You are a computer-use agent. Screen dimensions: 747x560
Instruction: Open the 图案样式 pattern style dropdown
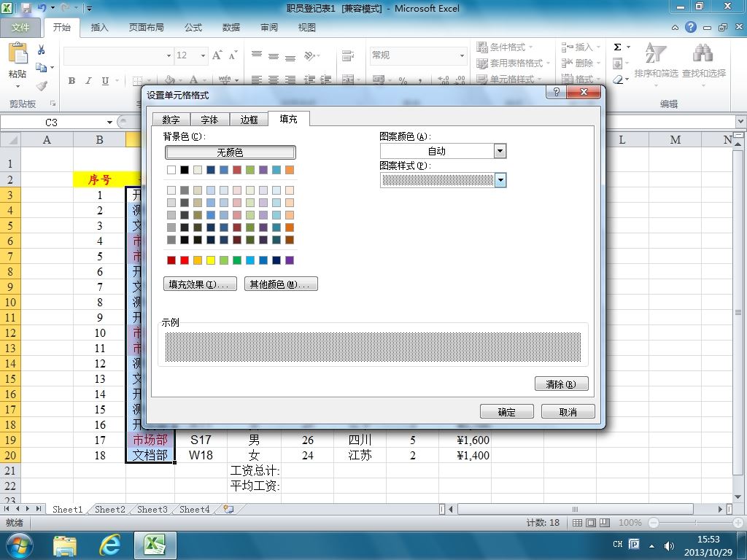pos(500,180)
